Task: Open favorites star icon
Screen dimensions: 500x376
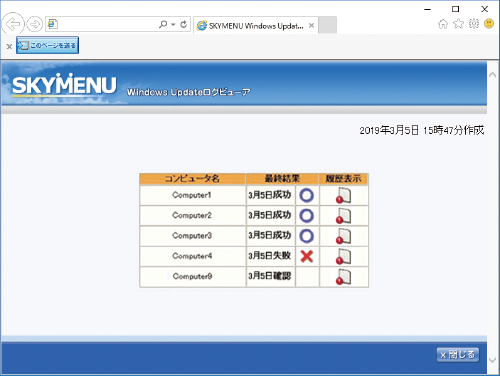Action: click(x=458, y=24)
